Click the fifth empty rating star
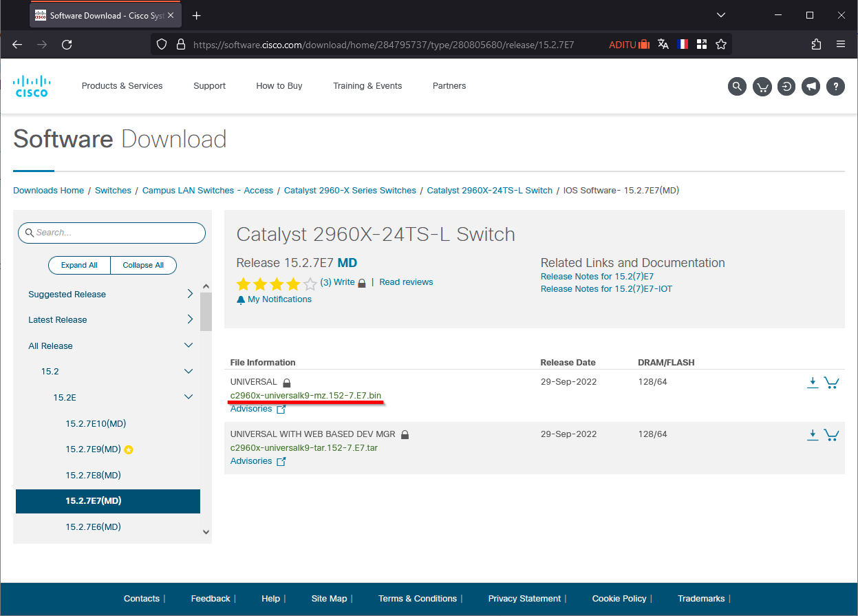This screenshot has width=858, height=616. 310,284
